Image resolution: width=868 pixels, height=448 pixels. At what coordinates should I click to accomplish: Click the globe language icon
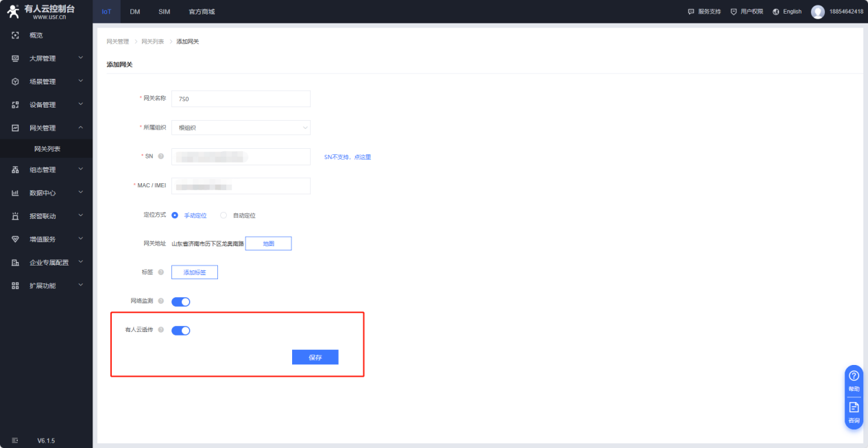pyautogui.click(x=776, y=12)
